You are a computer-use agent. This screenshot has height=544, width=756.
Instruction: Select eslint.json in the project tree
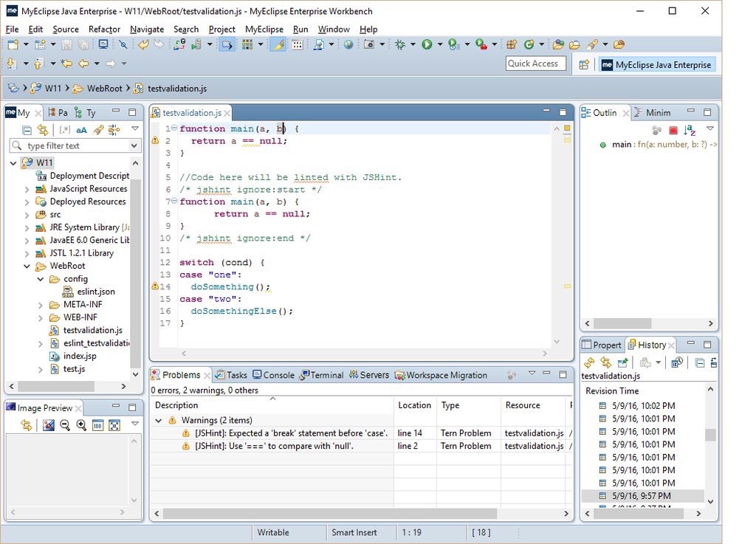pos(89,292)
